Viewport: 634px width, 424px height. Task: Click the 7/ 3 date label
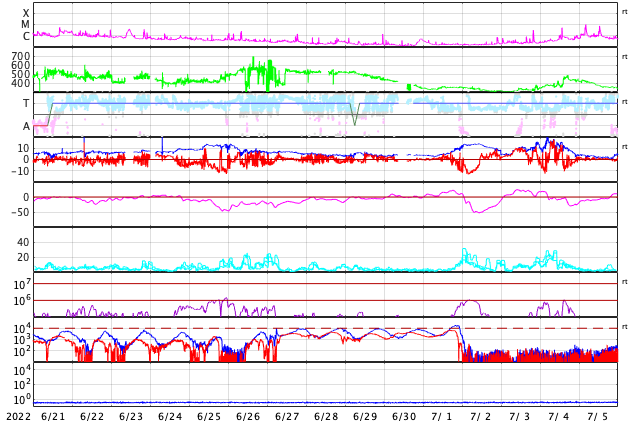(x=520, y=416)
